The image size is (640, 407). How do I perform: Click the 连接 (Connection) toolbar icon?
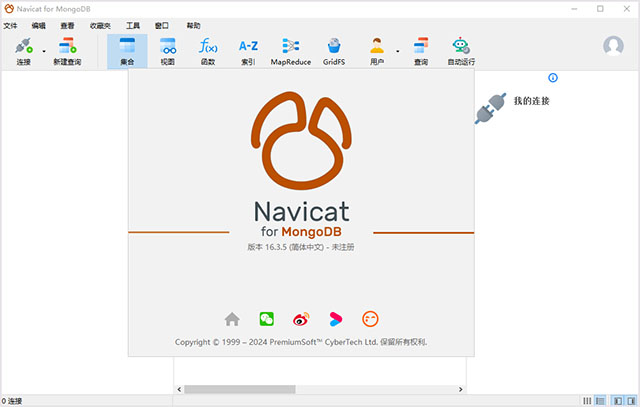22,50
